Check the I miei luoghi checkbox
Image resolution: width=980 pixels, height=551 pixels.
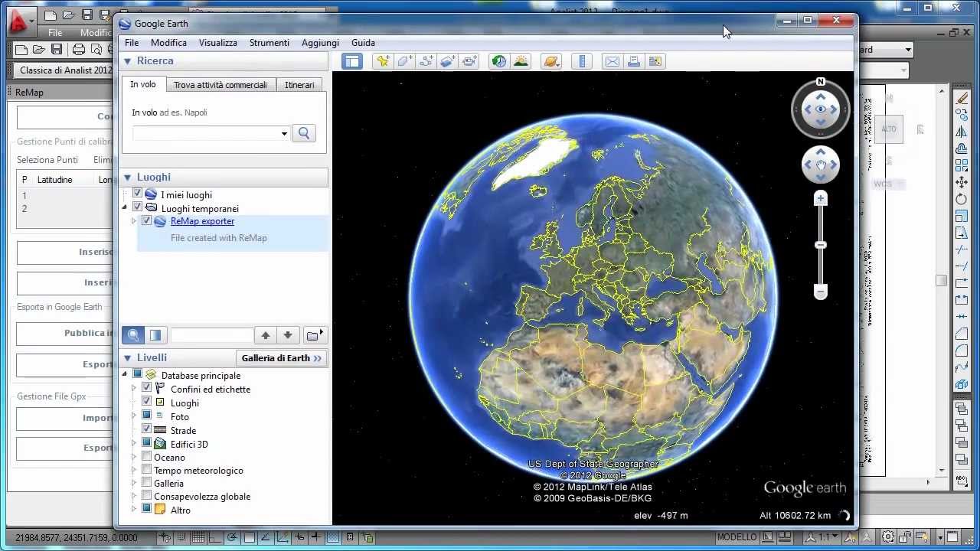pyautogui.click(x=138, y=194)
